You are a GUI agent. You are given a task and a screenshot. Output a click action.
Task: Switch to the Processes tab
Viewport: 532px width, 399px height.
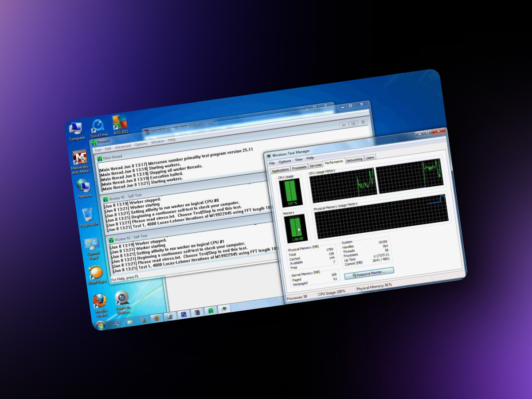point(299,168)
